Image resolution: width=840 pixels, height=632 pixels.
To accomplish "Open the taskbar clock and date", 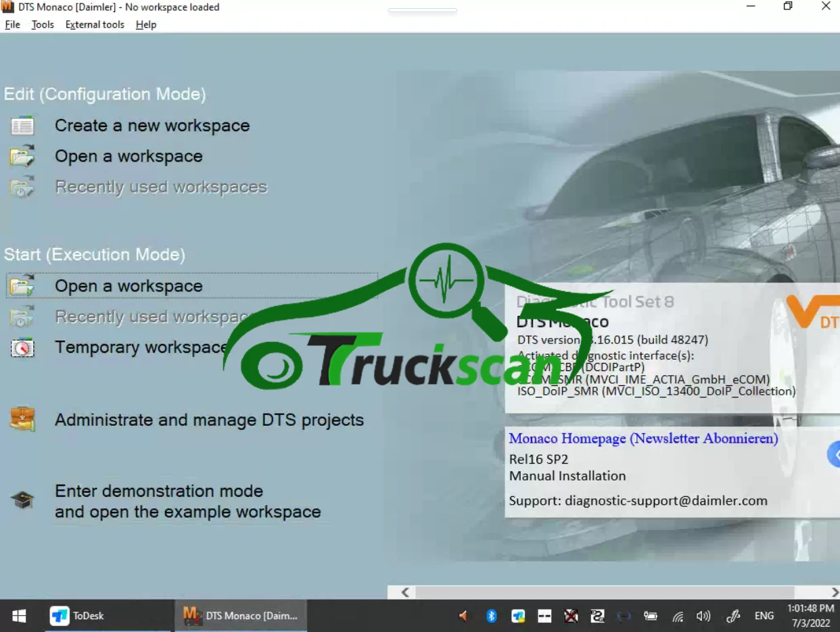I will [810, 616].
